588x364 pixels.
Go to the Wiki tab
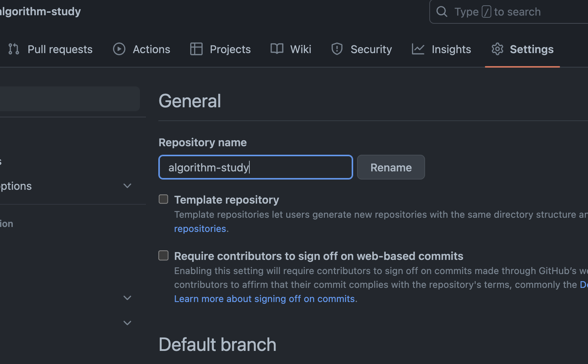tap(291, 49)
